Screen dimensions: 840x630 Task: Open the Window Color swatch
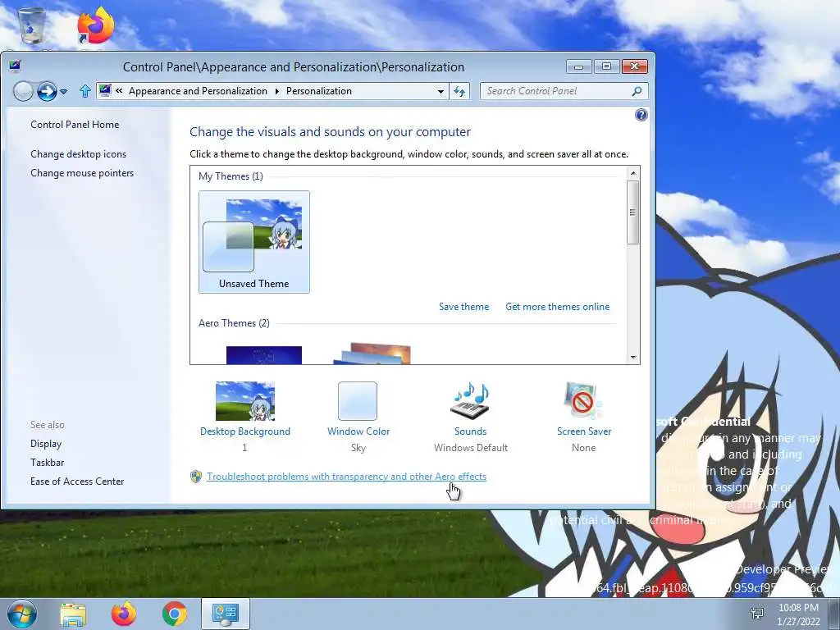click(358, 400)
